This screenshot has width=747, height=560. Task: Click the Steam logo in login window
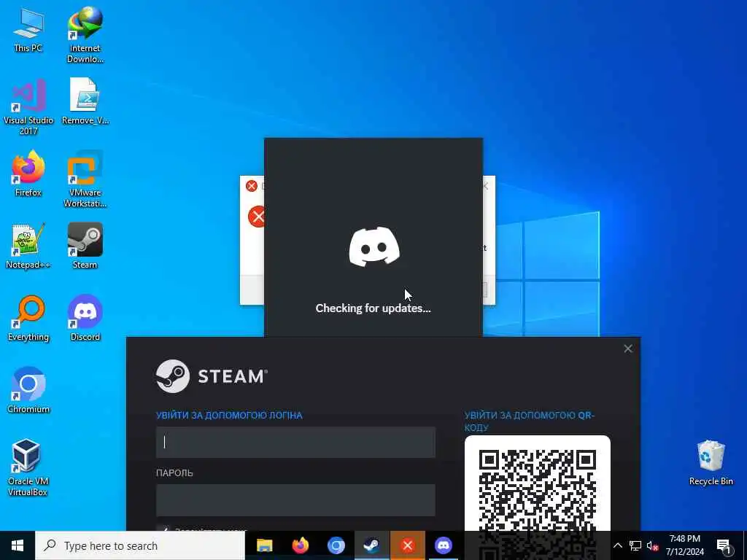pos(212,376)
